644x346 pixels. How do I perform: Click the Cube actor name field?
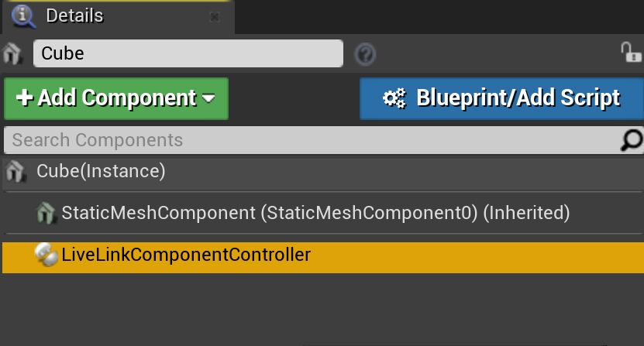click(x=188, y=53)
